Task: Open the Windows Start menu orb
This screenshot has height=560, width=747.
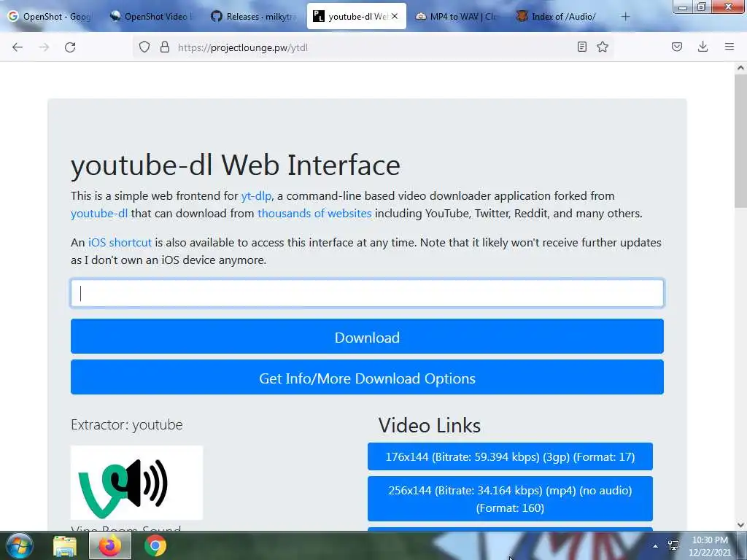Action: click(x=20, y=545)
